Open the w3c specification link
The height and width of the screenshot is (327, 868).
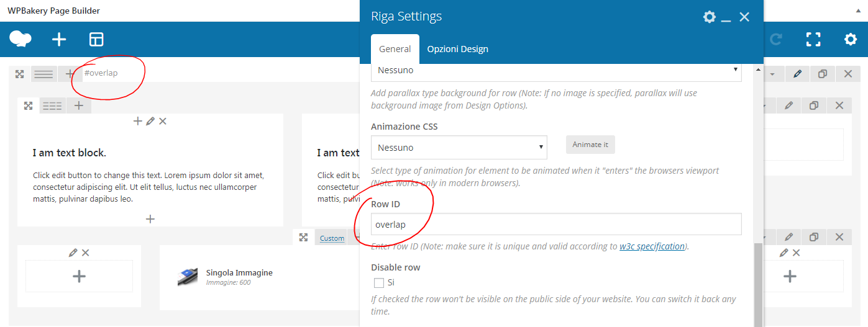(652, 246)
